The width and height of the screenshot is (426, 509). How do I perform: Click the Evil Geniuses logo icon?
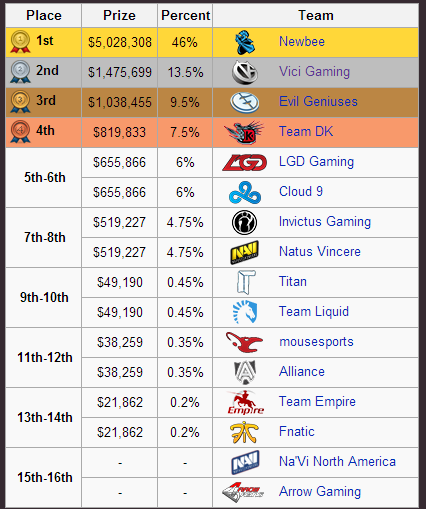[245, 102]
